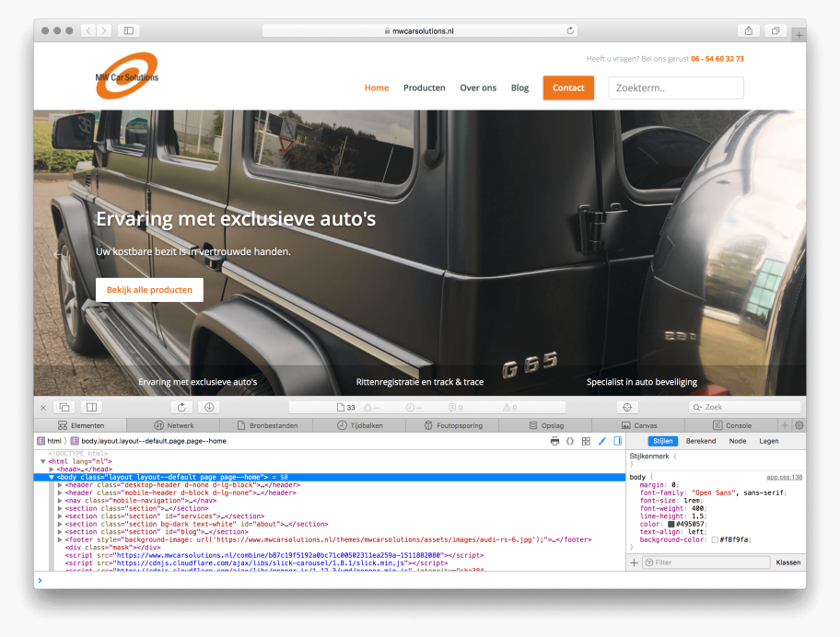Click the console logs count indicator
The image size is (840, 637).
(x=455, y=408)
